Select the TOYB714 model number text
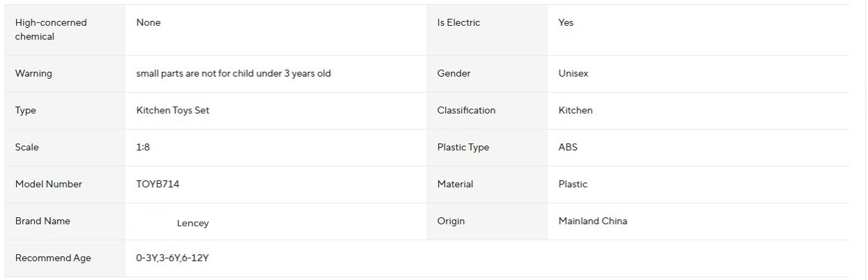The image size is (868, 280). click(153, 185)
